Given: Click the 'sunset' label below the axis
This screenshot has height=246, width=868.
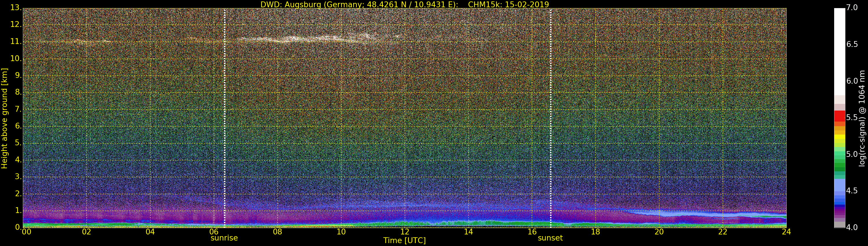Looking at the screenshot, I should pos(550,238).
